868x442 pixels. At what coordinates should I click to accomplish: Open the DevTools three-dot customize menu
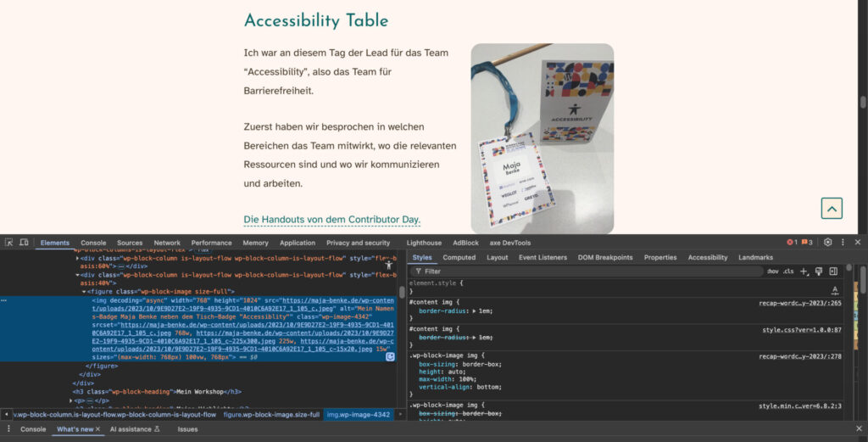[843, 243]
